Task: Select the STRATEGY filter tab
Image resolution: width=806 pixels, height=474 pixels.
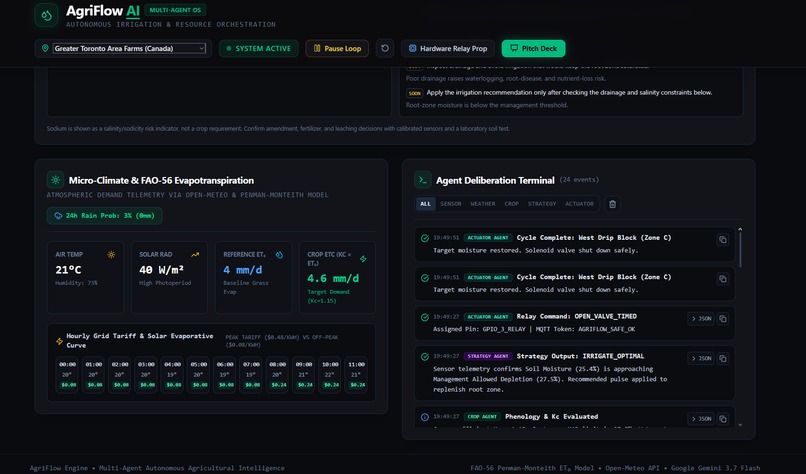Action: (x=542, y=204)
